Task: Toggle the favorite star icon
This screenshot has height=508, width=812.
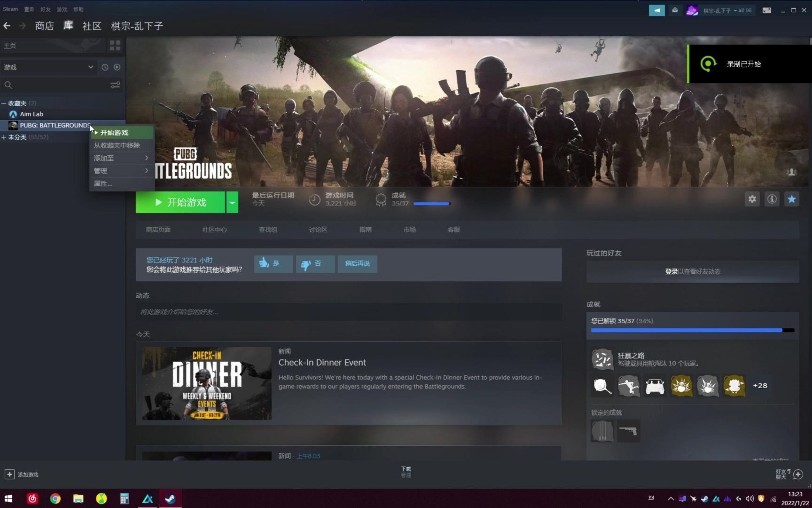Action: [x=792, y=199]
